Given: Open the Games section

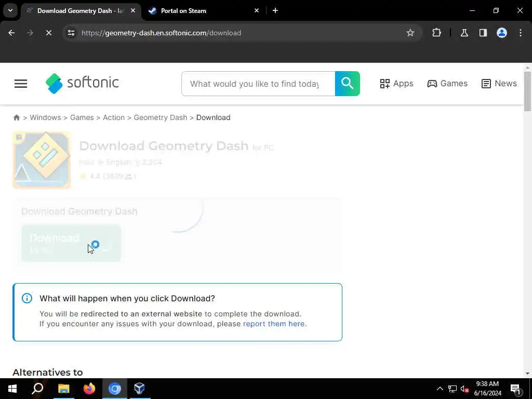Looking at the screenshot, I should click(x=447, y=84).
